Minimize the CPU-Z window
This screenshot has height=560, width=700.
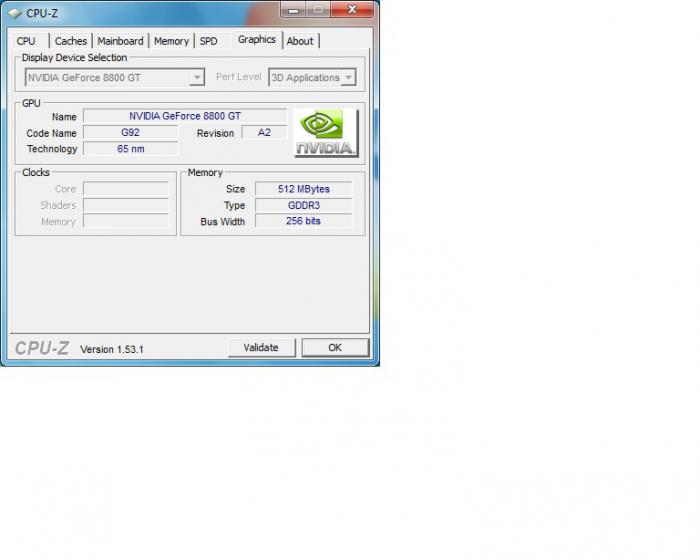(291, 10)
